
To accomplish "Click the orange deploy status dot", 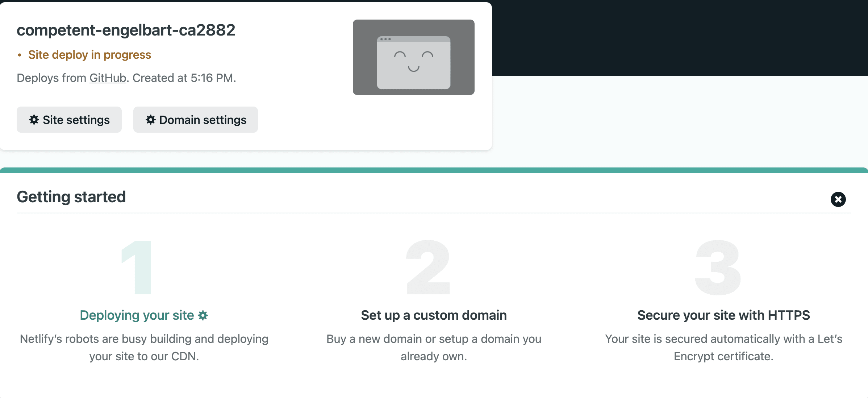I will click(20, 55).
